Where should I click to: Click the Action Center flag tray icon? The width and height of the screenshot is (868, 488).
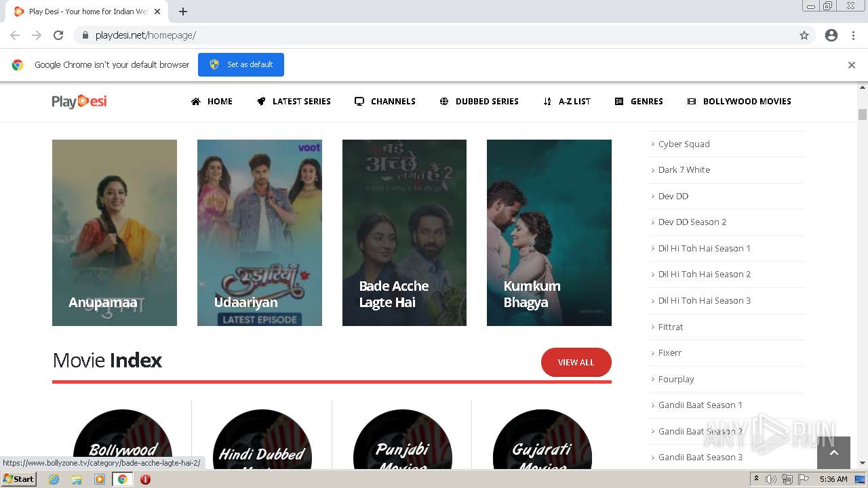tap(804, 479)
